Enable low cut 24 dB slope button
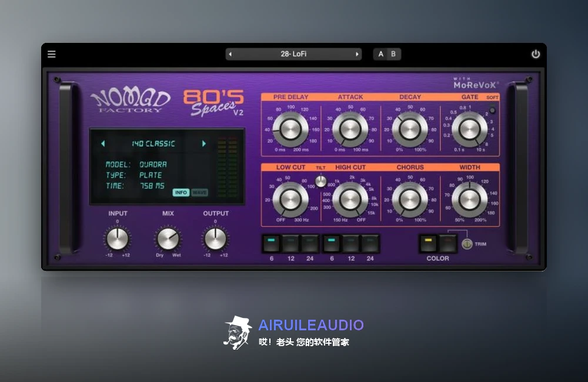Image resolution: width=588 pixels, height=382 pixels. (310, 244)
